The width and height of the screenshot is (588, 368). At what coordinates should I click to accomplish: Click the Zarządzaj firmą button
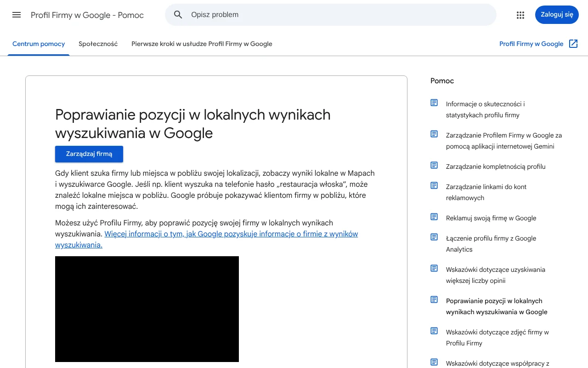89,154
